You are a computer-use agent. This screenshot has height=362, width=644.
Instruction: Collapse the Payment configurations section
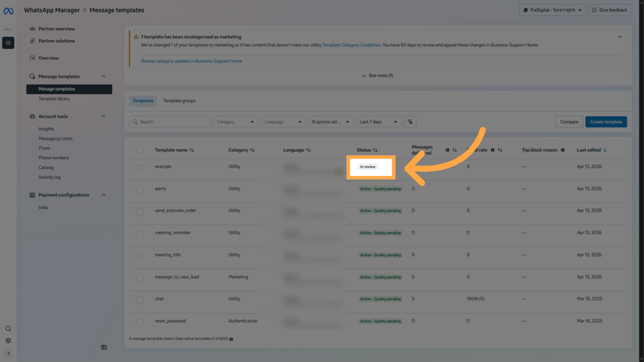coord(104,195)
